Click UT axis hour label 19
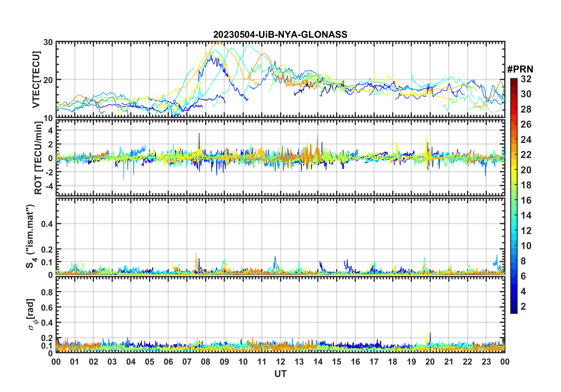Screen dimensions: 561x392 [x=411, y=362]
